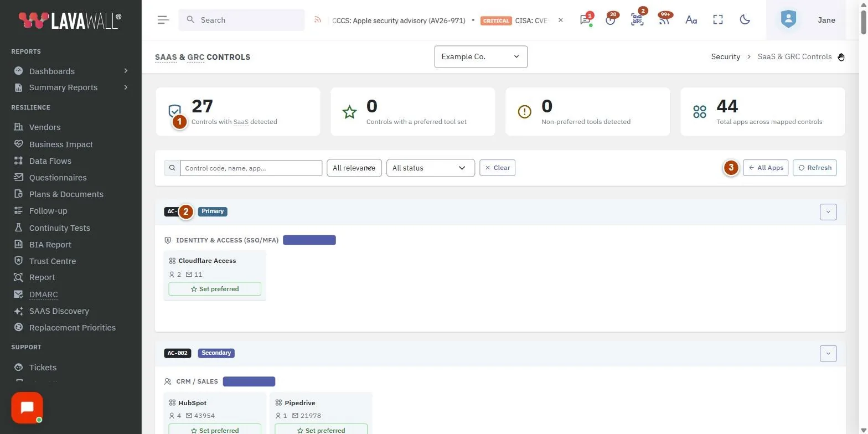Screen dimensions: 868x434
Task: Click the Non-preferred tools detected card
Action: coord(587,111)
